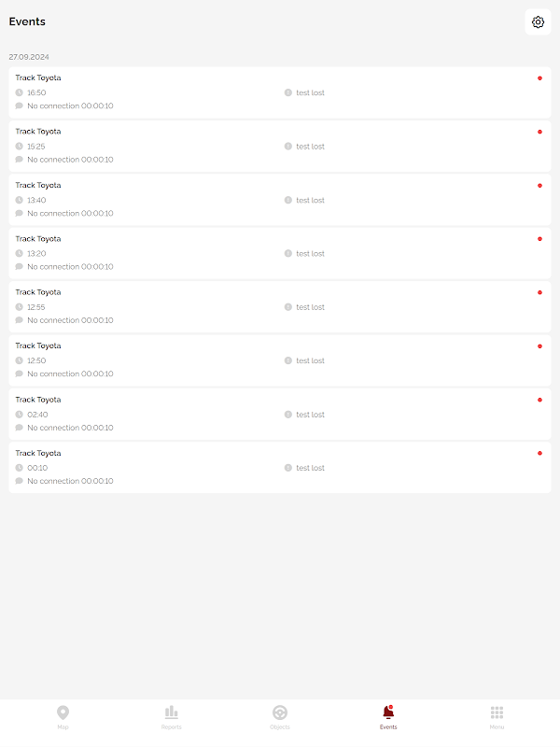Open the Menu grid icon
This screenshot has height=747, width=560.
coord(497,712)
